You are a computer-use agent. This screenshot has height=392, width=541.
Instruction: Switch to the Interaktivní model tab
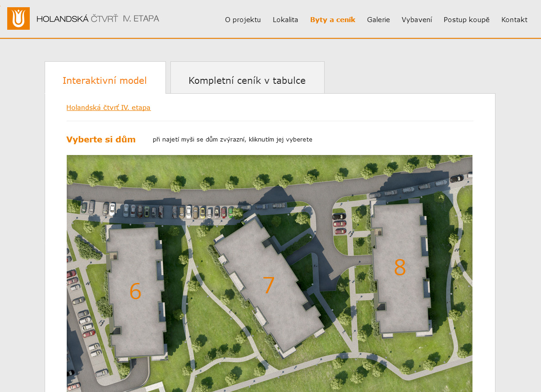(x=105, y=81)
